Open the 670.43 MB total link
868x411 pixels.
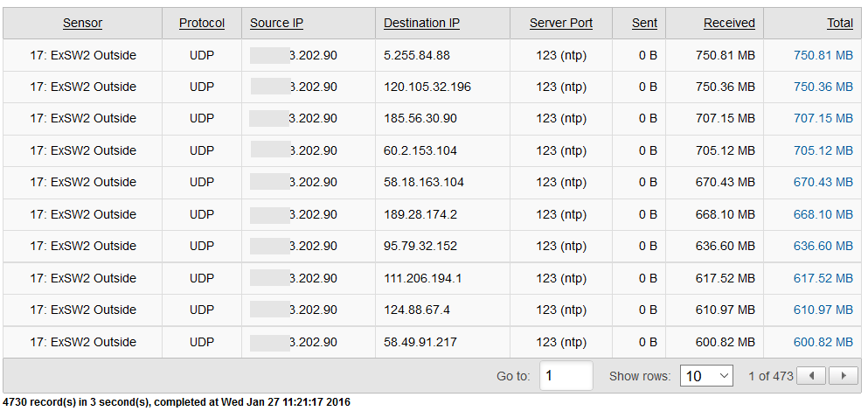click(823, 182)
